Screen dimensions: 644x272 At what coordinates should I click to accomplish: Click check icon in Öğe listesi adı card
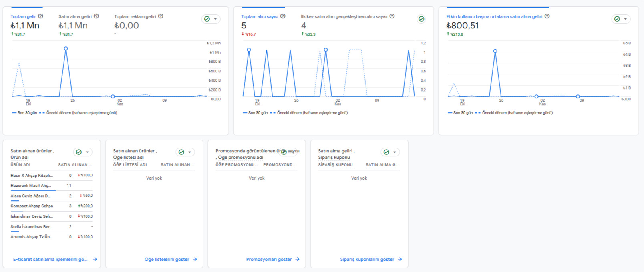[x=181, y=152]
